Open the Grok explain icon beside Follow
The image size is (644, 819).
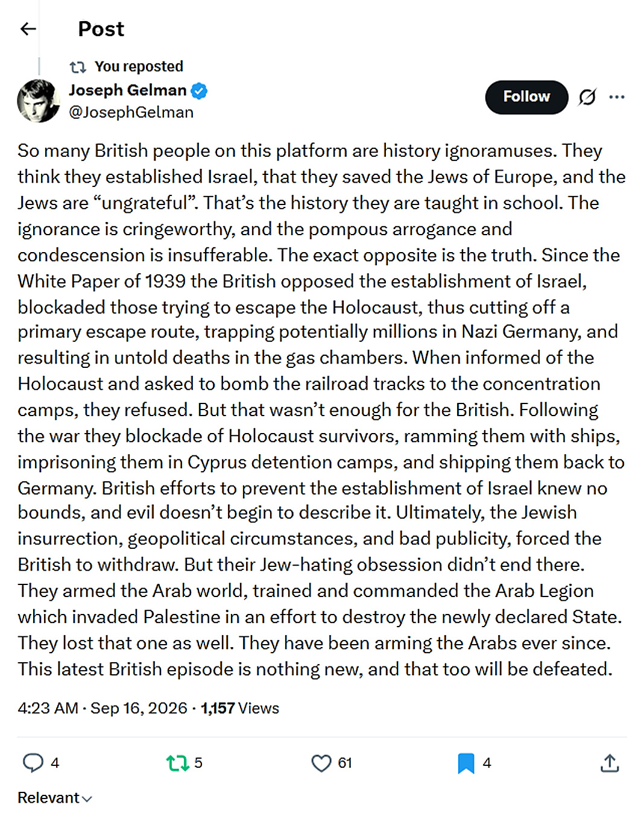coord(587,96)
